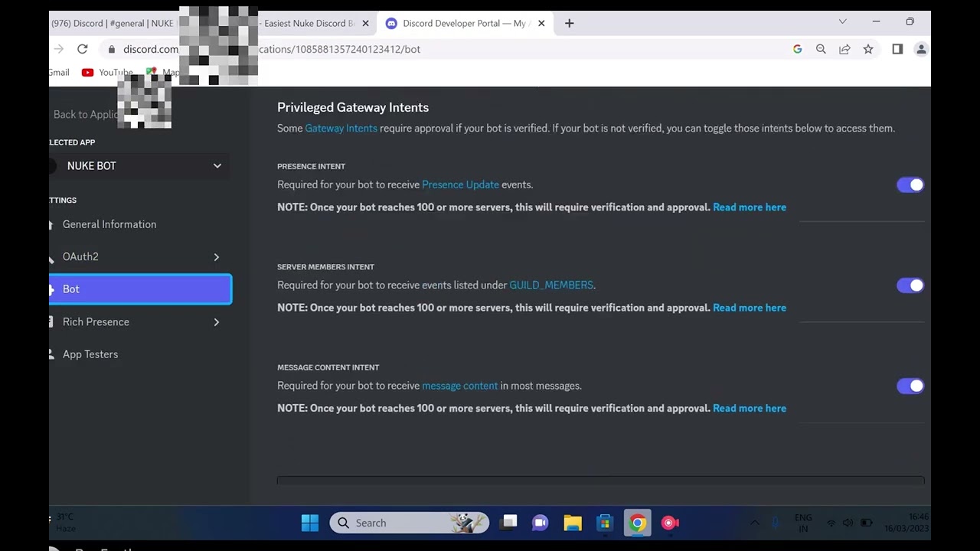Click the battery tray icon

pos(867,523)
